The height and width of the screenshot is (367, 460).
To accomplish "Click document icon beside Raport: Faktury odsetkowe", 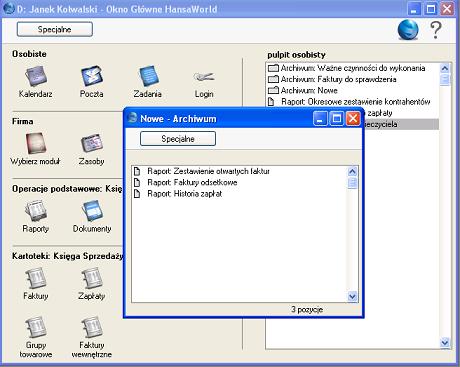I will tap(137, 183).
